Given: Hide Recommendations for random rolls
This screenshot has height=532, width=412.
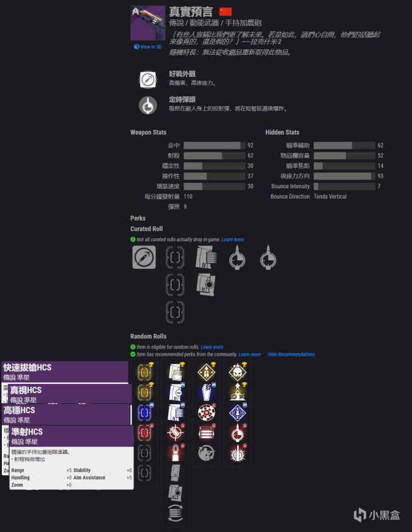Looking at the screenshot, I should pos(291,354).
